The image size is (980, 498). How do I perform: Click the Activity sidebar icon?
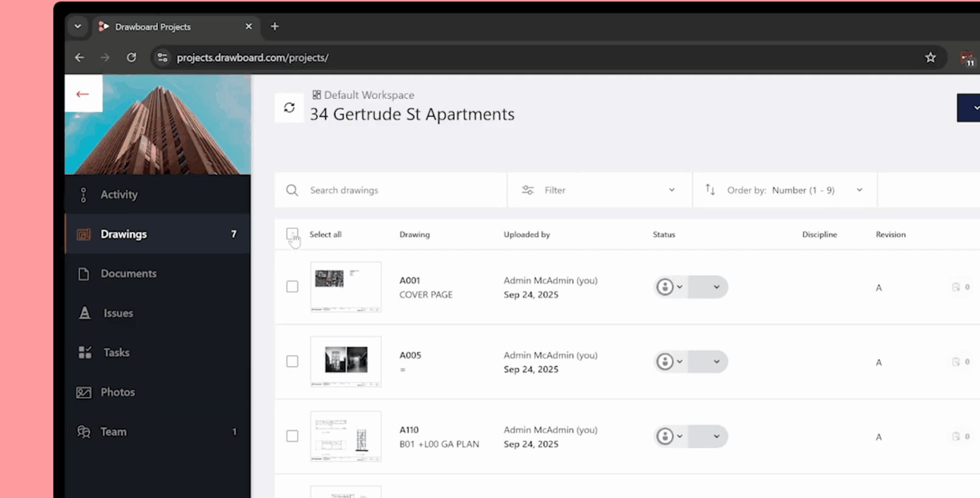(83, 194)
